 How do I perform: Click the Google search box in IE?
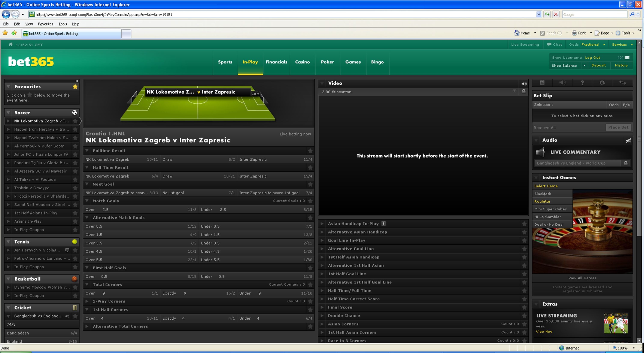[x=595, y=15]
